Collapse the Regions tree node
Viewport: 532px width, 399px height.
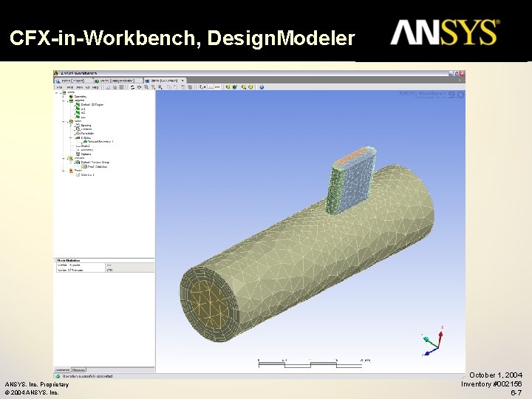(x=64, y=100)
